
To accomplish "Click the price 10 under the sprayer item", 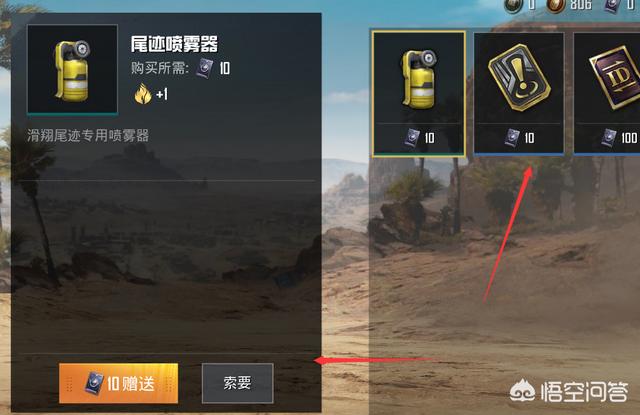I will pos(429,138).
